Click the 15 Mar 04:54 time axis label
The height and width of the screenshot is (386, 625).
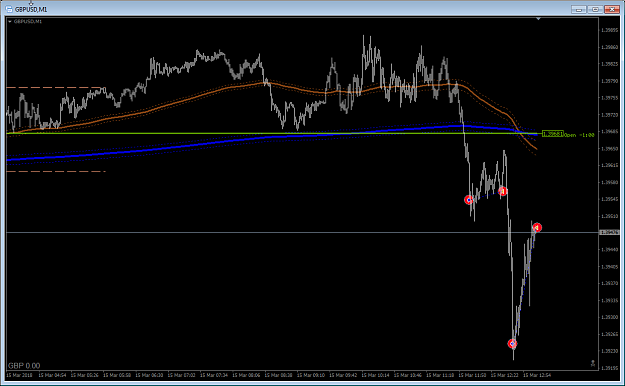[52, 375]
